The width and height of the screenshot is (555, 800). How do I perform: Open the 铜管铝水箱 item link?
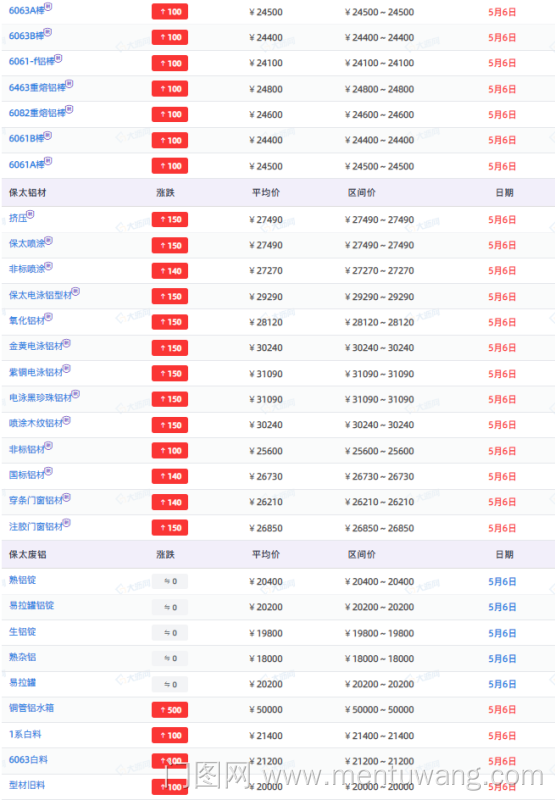31,708
